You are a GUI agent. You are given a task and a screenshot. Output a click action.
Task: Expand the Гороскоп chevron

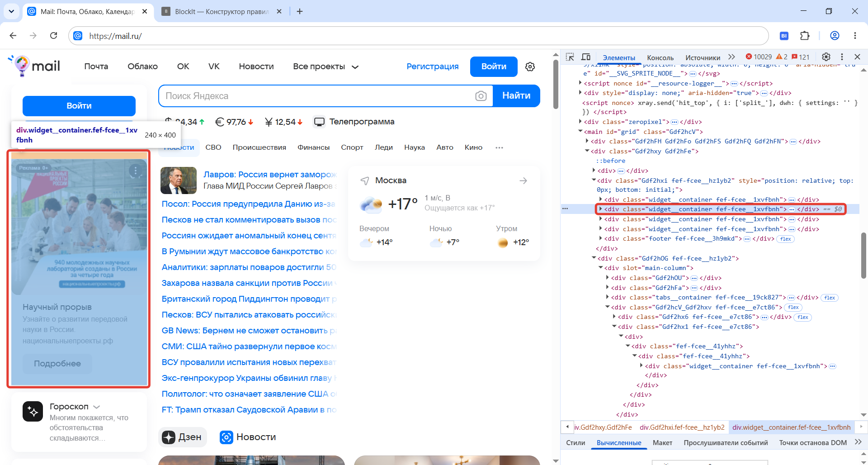click(x=97, y=407)
